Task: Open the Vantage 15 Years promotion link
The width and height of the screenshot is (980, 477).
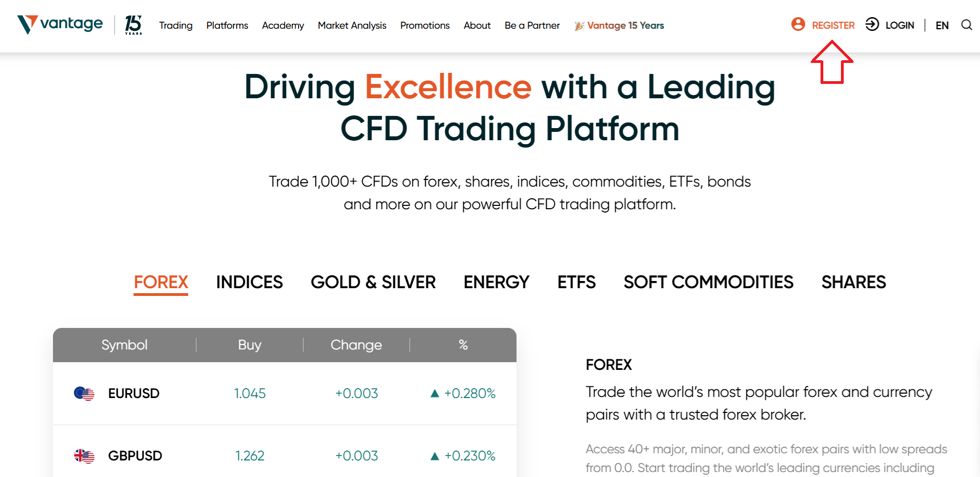Action: [625, 25]
